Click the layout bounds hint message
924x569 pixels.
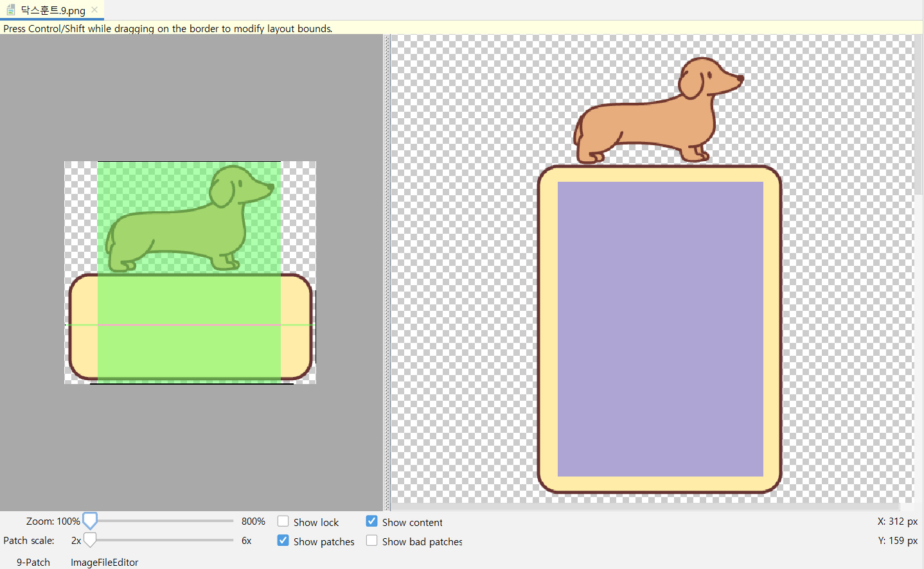pyautogui.click(x=168, y=28)
